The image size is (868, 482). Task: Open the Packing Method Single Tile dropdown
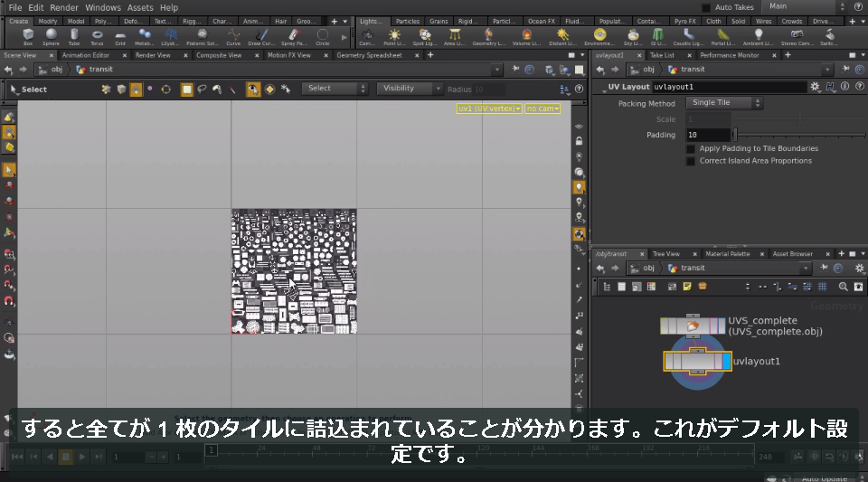(724, 102)
